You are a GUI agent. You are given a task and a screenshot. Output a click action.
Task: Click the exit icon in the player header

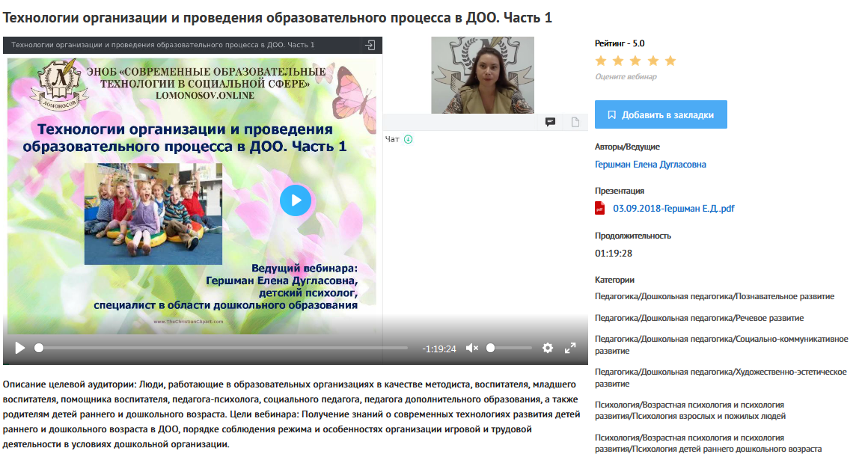(x=370, y=45)
